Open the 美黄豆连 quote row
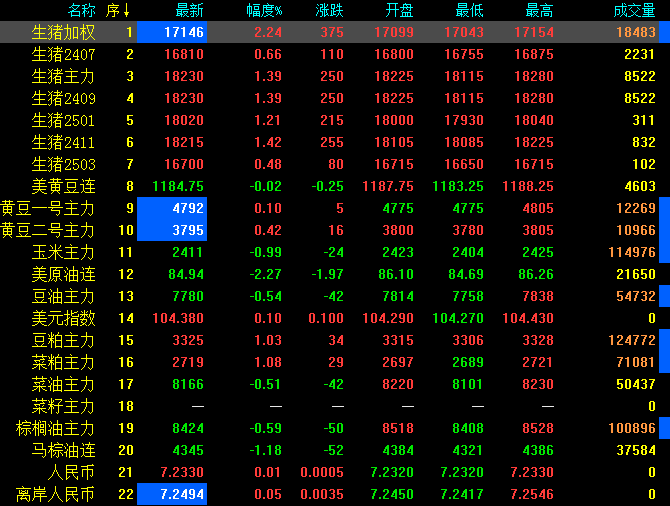Image resolution: width=670 pixels, height=506 pixels. point(335,186)
